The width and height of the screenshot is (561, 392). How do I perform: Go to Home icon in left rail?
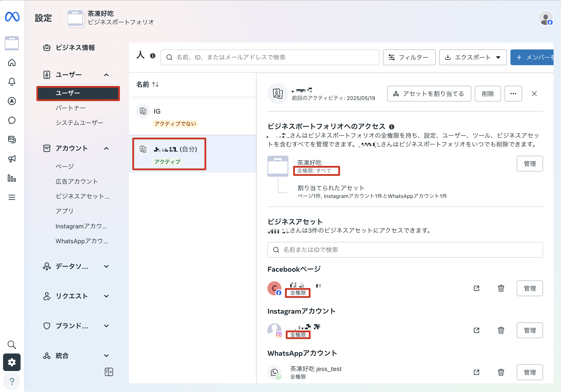[x=12, y=63]
